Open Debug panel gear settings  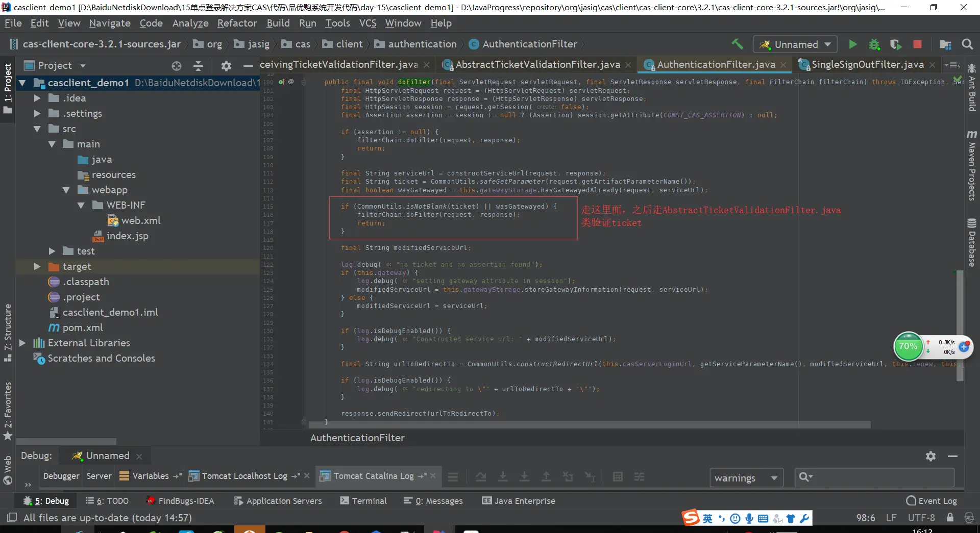[x=930, y=456]
